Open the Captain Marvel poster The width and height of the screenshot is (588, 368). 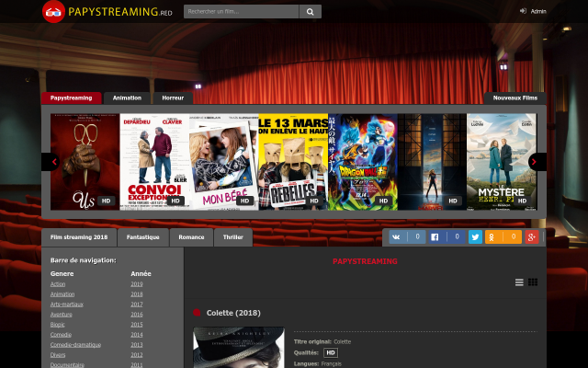point(432,162)
